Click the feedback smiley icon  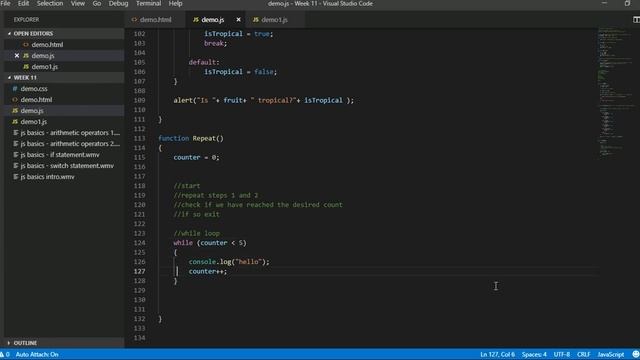tap(636, 354)
